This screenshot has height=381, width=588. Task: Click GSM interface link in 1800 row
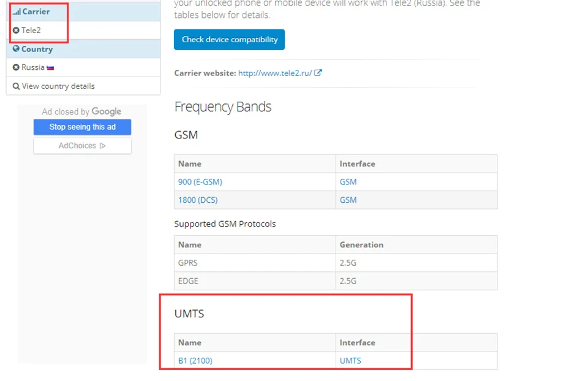tap(348, 200)
